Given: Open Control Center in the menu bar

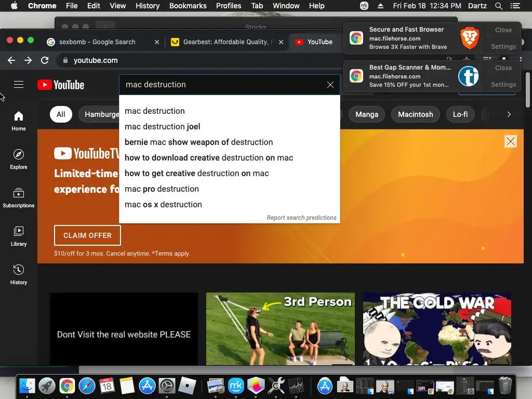Looking at the screenshot, I should (515, 6).
